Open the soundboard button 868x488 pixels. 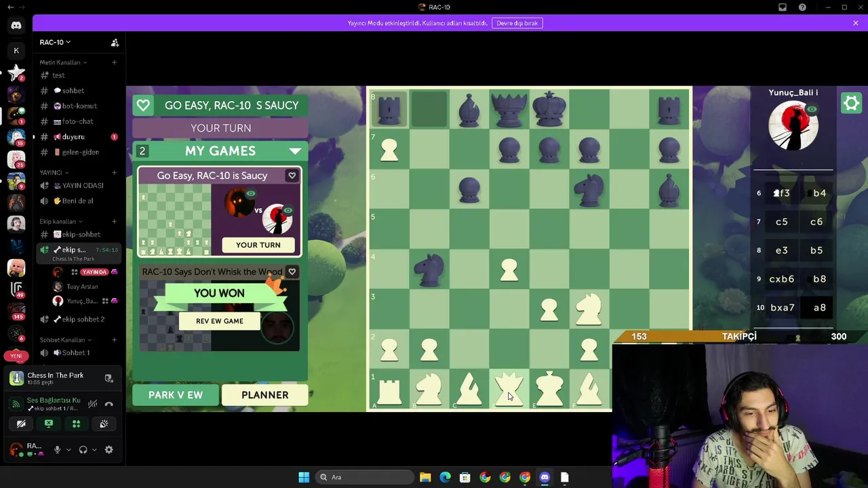pyautogui.click(x=104, y=424)
